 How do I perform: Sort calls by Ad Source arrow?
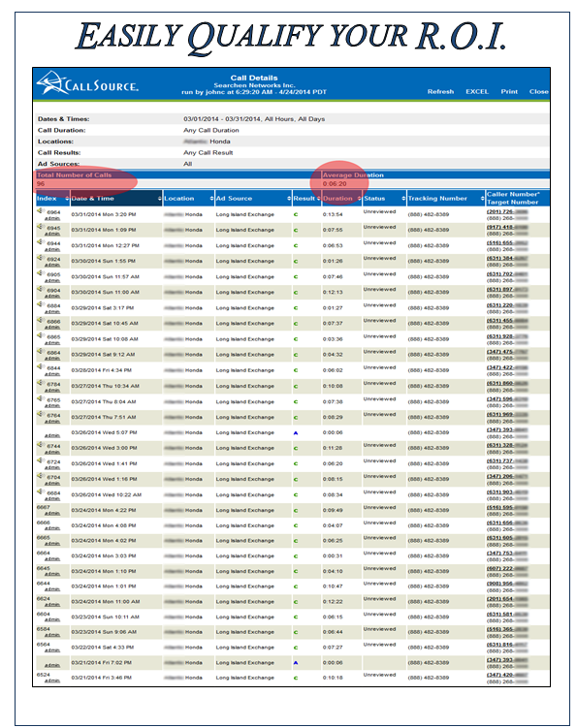(x=289, y=199)
